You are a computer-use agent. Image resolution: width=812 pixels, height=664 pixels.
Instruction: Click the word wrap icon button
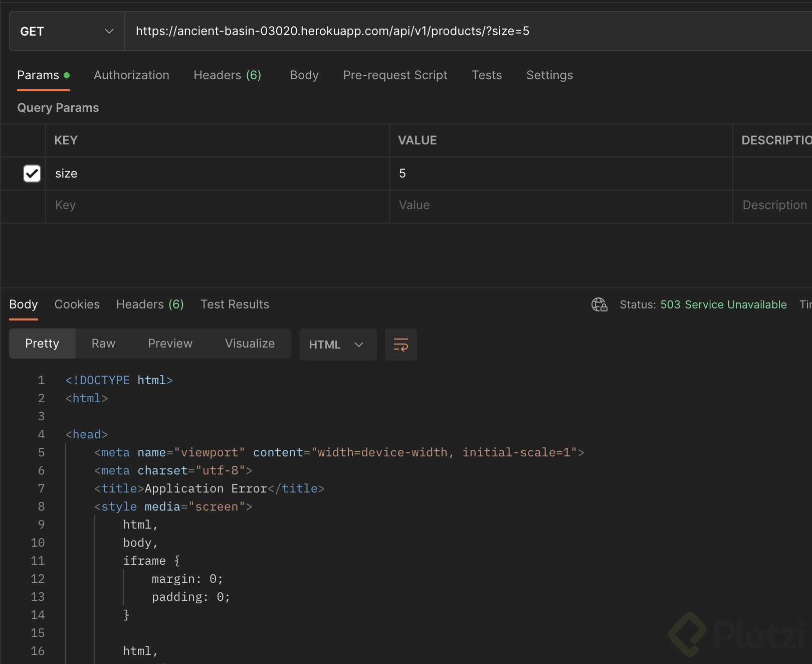pos(400,345)
